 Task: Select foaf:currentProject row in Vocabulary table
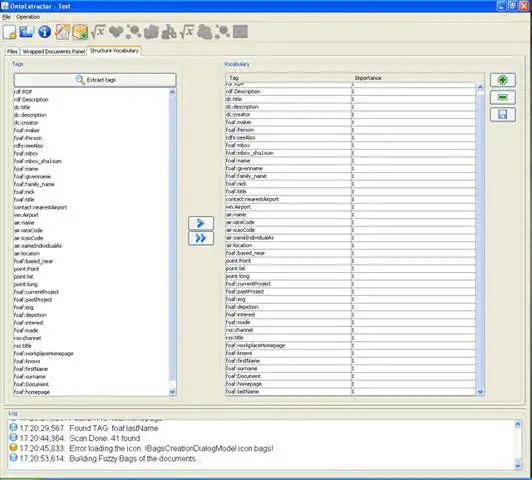tap(351, 284)
